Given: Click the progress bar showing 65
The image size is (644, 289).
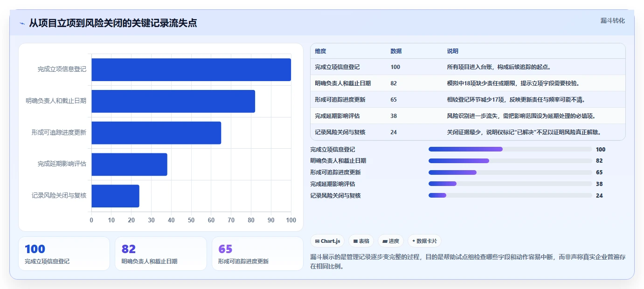Looking at the screenshot, I should pos(510,172).
